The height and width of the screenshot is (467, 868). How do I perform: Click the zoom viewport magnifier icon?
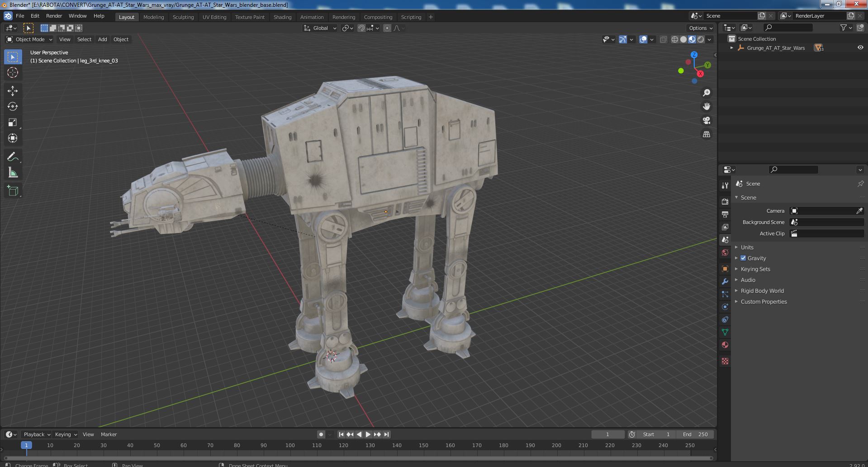point(706,93)
